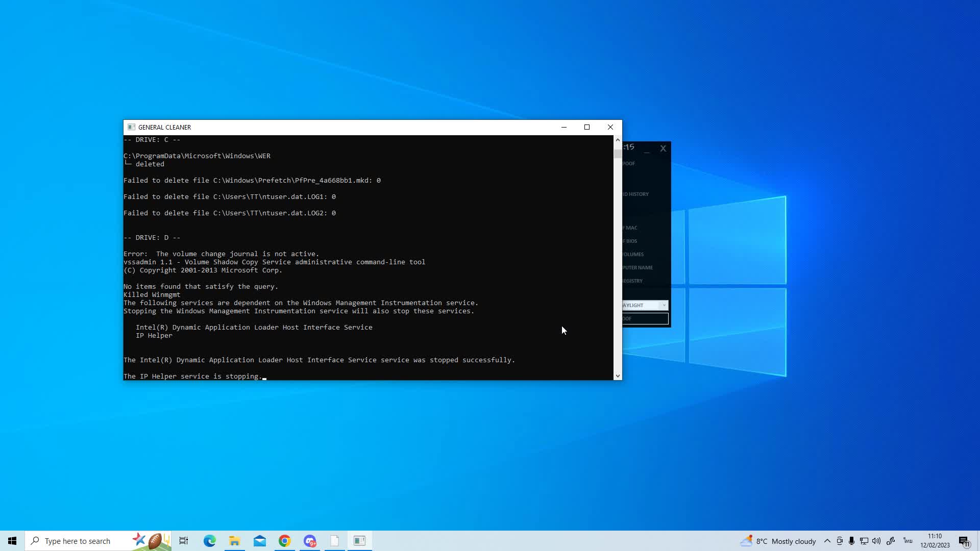Open File Explorer from the taskbar

click(x=234, y=541)
